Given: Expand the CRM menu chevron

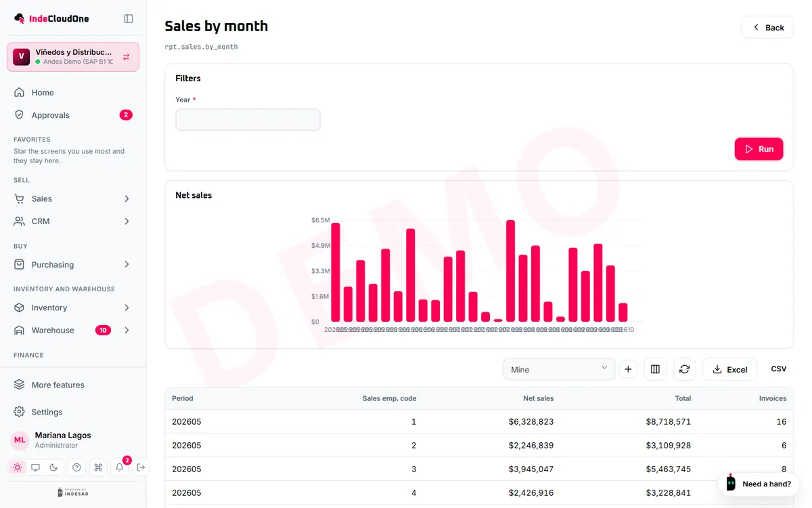Looking at the screenshot, I should point(127,221).
